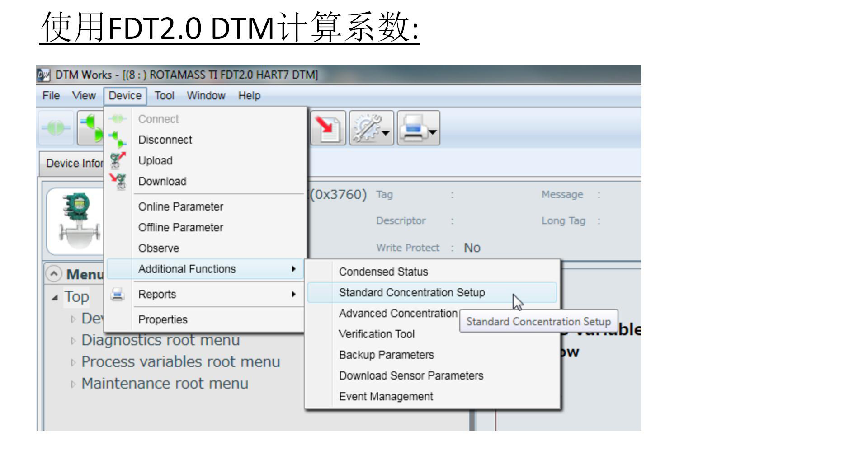This screenshot has height=450, width=868.
Task: Click the Long Tag label
Action: click(563, 221)
